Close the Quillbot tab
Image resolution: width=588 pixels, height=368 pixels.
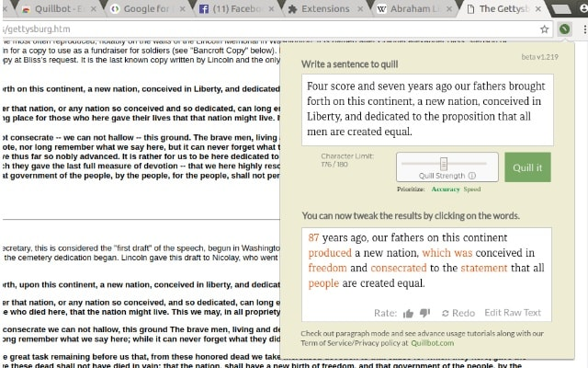coord(93,8)
